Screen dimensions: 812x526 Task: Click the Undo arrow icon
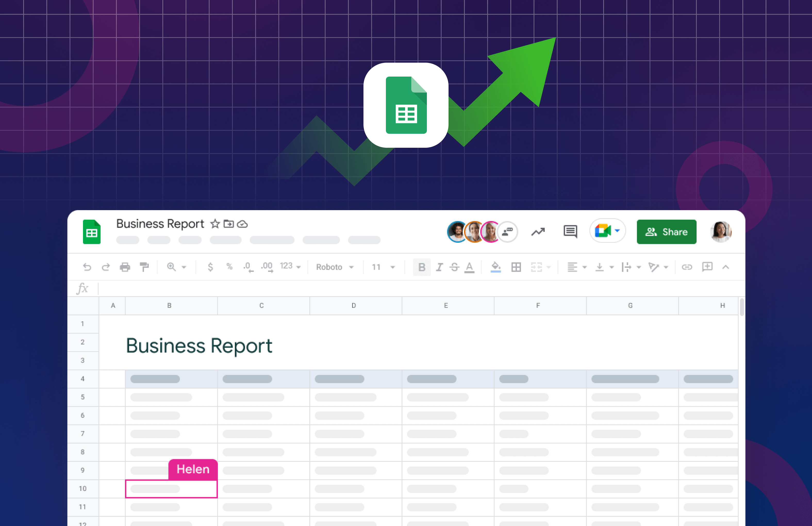click(87, 267)
